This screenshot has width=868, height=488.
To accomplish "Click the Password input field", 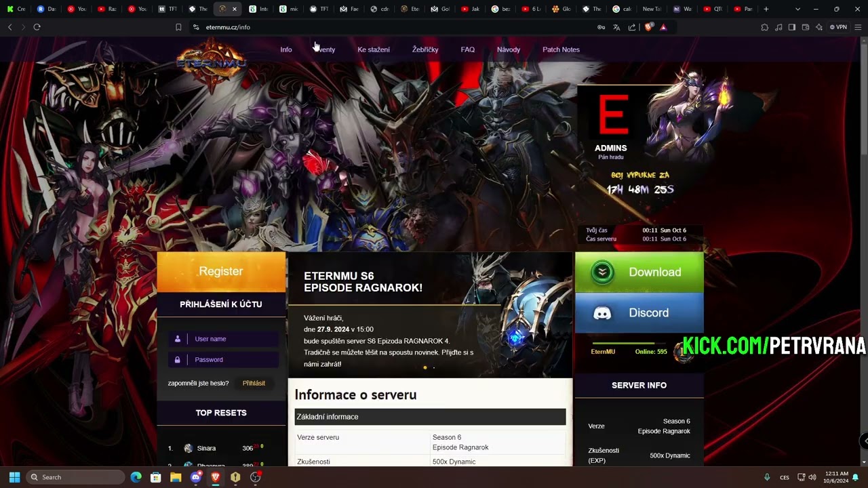I will [x=224, y=360].
